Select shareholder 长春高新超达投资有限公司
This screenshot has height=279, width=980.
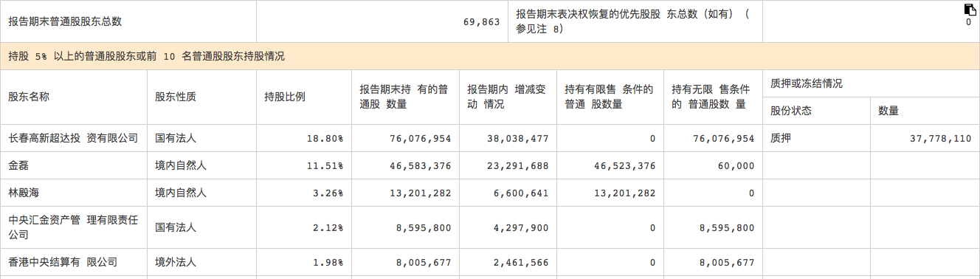73,138
